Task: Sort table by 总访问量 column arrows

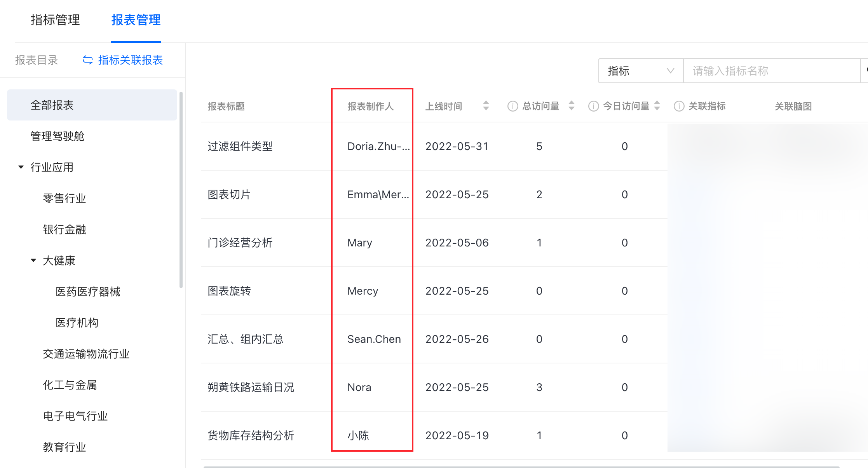Action: point(571,106)
